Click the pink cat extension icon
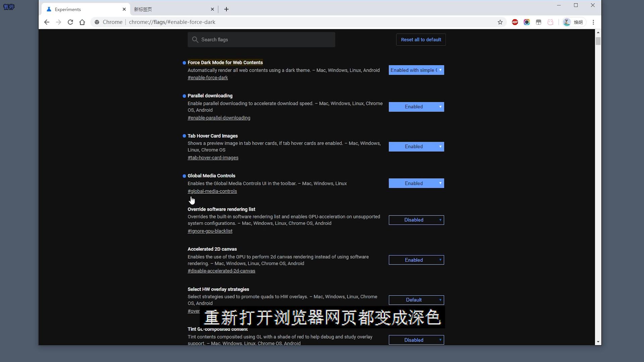The width and height of the screenshot is (644, 362). 550,22
